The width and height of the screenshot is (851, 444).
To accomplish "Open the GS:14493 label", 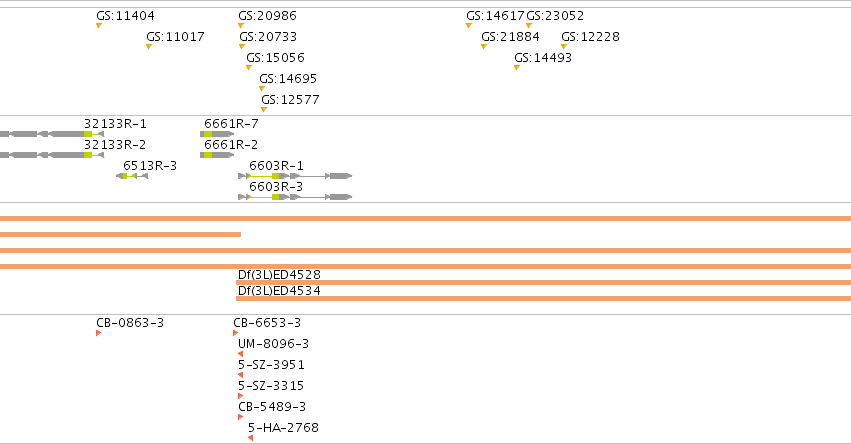I will point(543,58).
